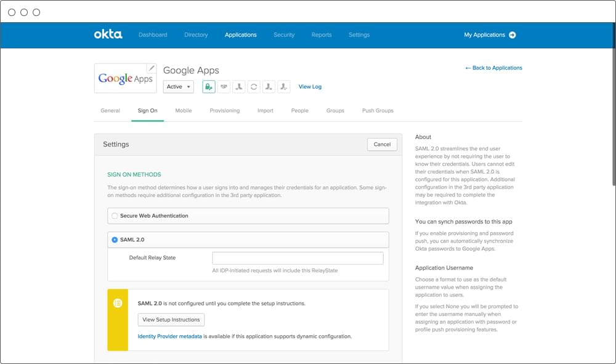
Task: Open Directory in the top navigation
Action: 196,35
